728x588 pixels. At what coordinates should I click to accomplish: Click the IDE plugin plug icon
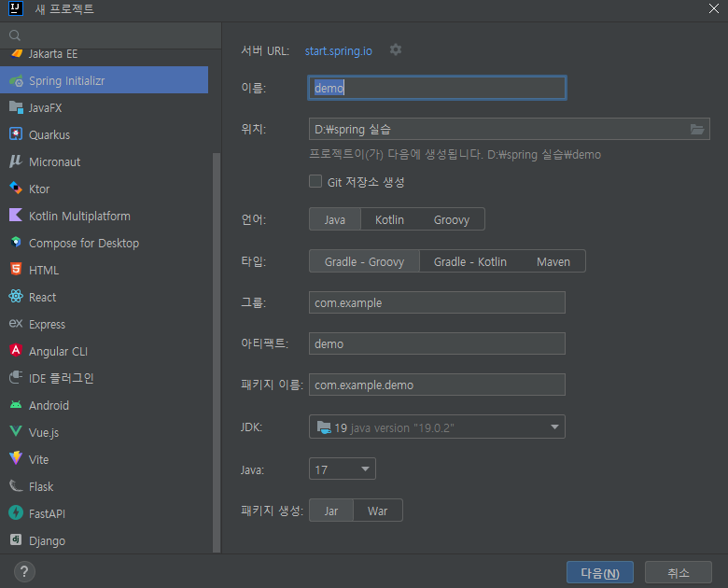click(x=16, y=378)
